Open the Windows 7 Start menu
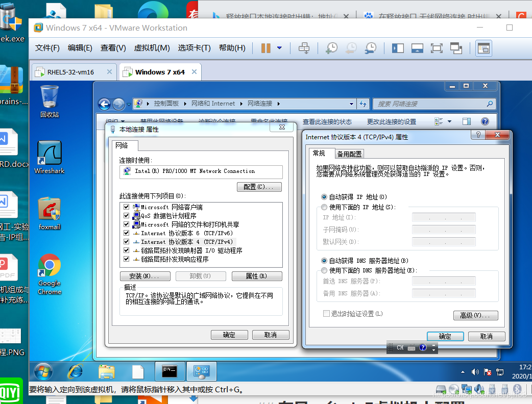 click(x=43, y=371)
